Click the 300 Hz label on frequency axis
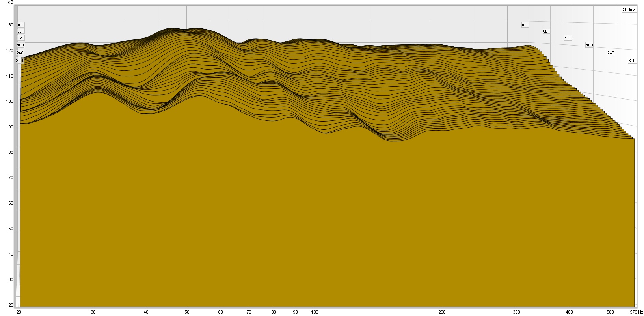The height and width of the screenshot is (316, 644). click(x=516, y=312)
